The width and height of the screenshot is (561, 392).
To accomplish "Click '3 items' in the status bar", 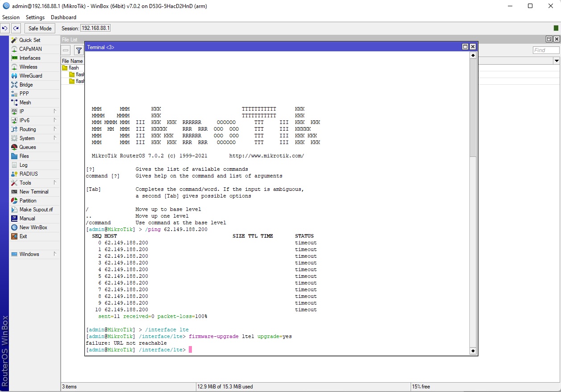I will [x=69, y=387].
